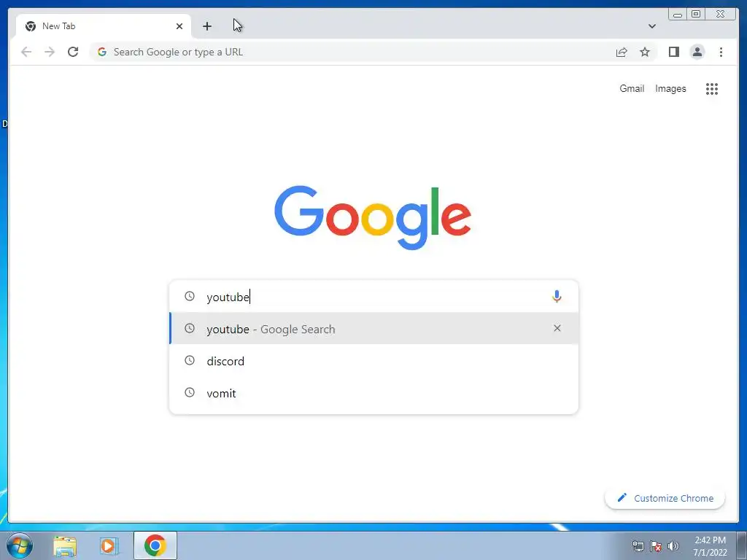Toggle the Chrome side panel
This screenshot has height=560, width=747.
(x=673, y=52)
